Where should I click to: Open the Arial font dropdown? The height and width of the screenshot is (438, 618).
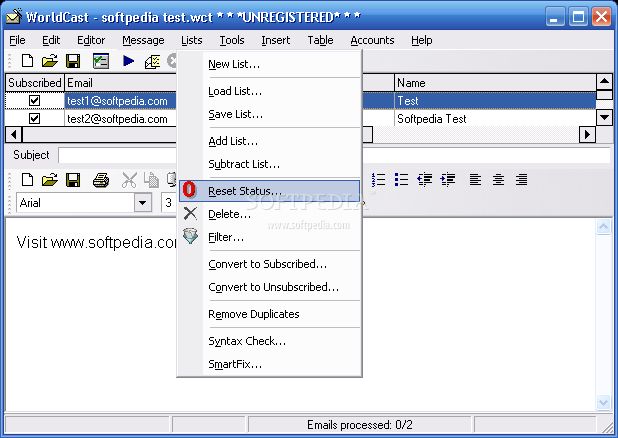coord(143,203)
